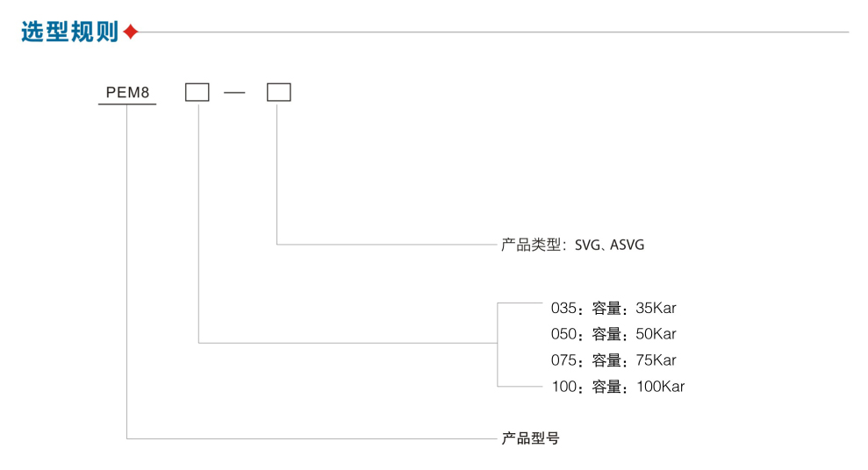Image resolution: width=868 pixels, height=470 pixels.
Task: Click the 容量 label in the 075 row
Action: point(606,361)
